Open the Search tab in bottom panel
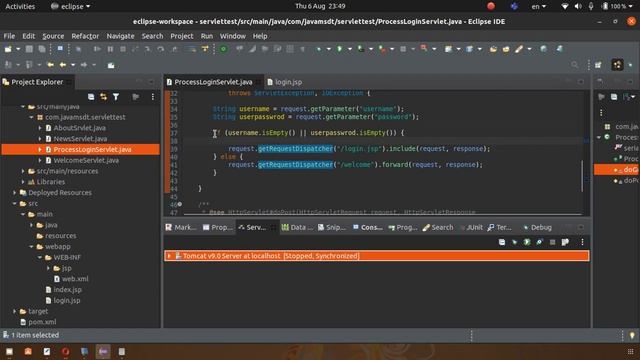Image resolution: width=640 pixels, height=360 pixels. (x=438, y=227)
